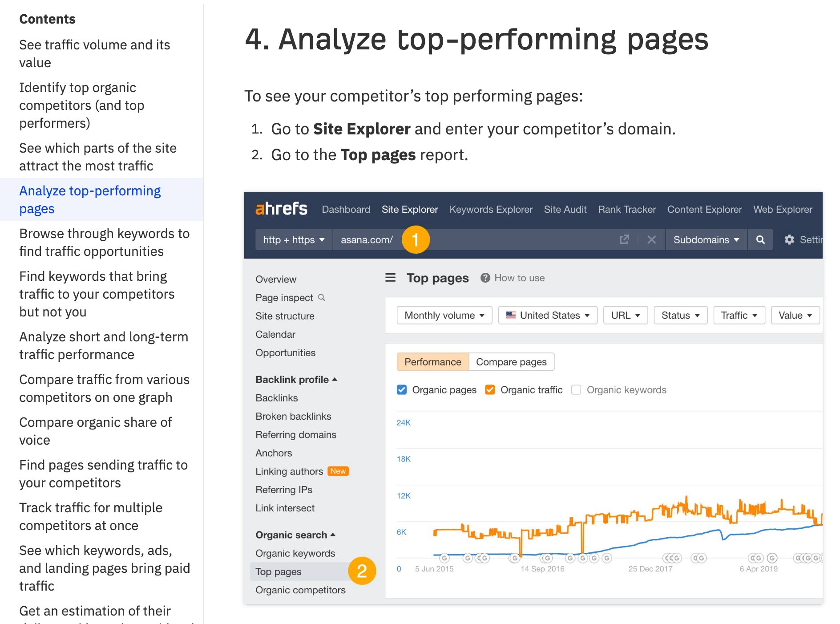Click the How to use question mark icon
Image resolution: width=840 pixels, height=624 pixels.
point(485,278)
